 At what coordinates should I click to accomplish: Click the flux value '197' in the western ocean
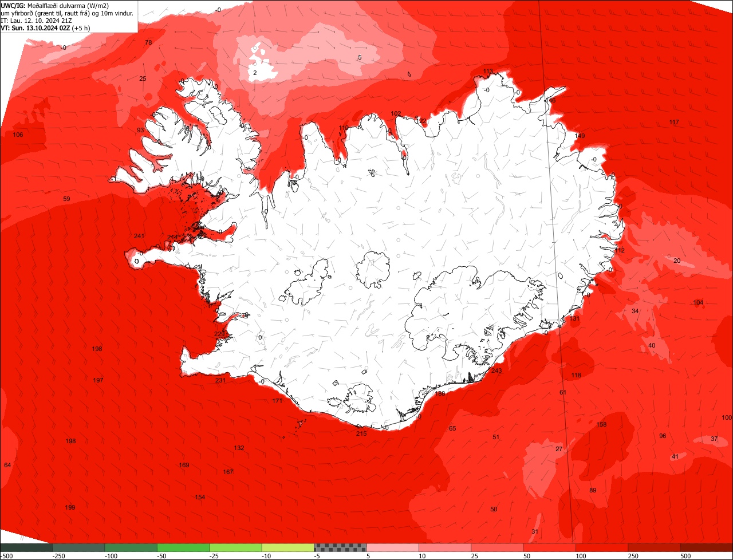(98, 380)
